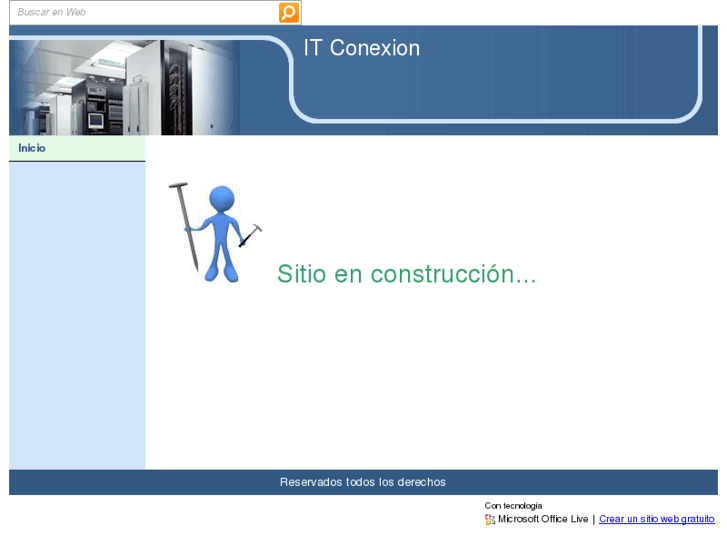The height and width of the screenshot is (545, 727).
Task: Click the 'Con tecnología' label
Action: 513,506
